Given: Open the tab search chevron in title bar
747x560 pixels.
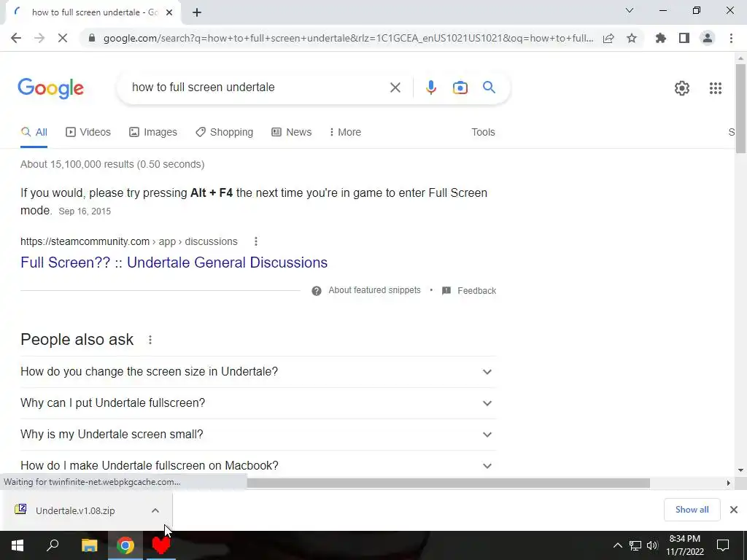Looking at the screenshot, I should point(630,10).
